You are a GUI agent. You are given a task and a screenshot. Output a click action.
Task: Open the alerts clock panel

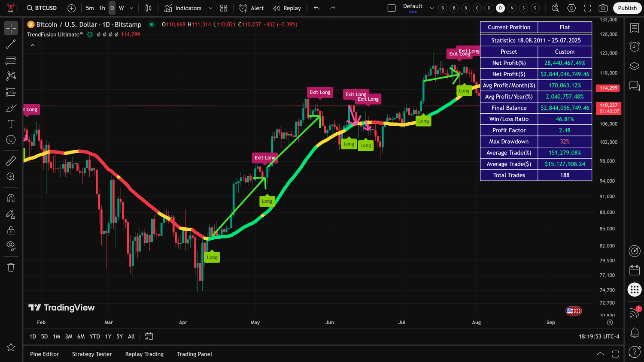635,47
